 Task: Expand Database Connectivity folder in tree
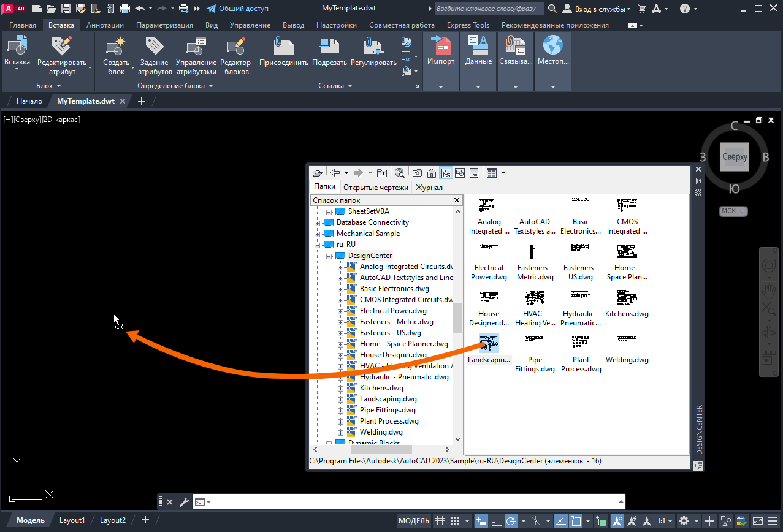tap(318, 222)
